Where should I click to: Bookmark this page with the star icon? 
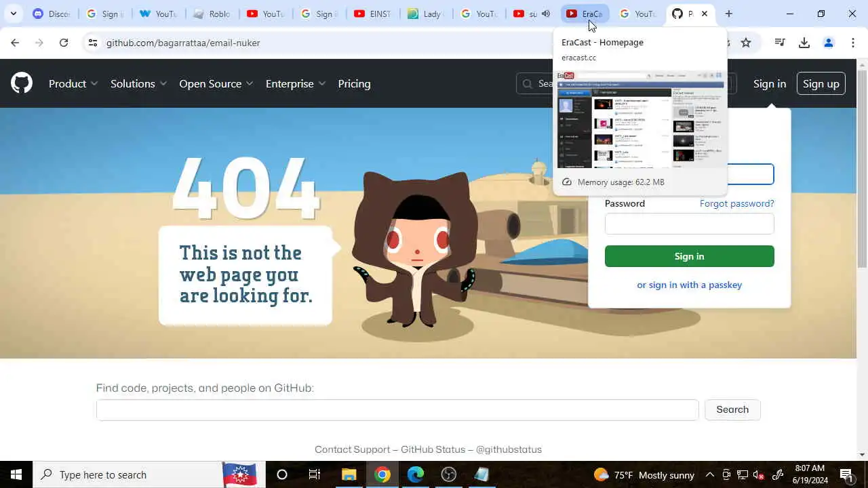click(x=746, y=43)
